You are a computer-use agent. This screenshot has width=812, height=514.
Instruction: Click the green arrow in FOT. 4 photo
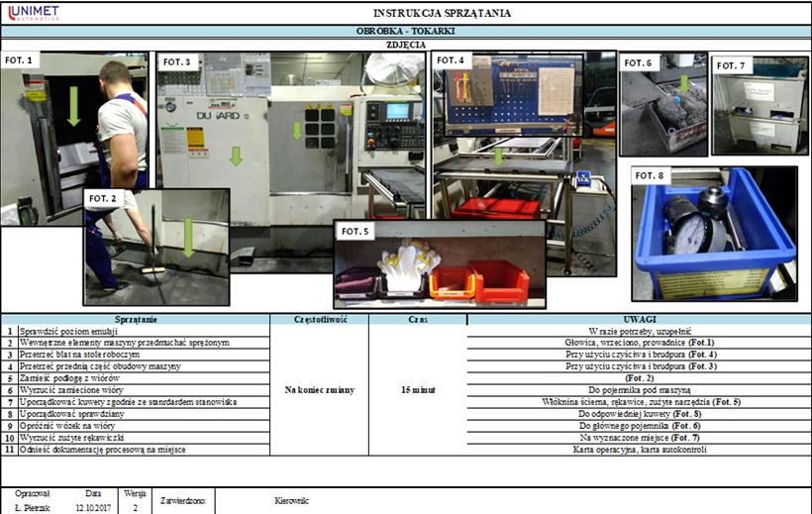click(x=499, y=154)
